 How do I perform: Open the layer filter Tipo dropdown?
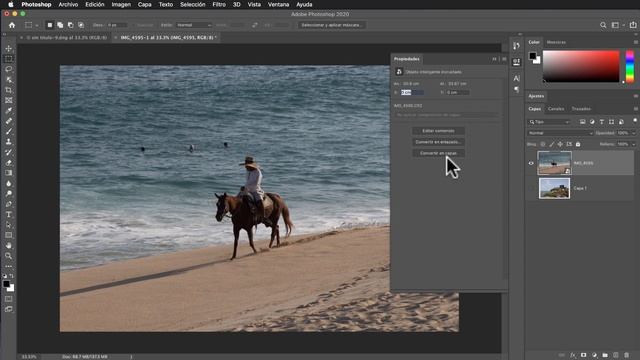[x=549, y=122]
